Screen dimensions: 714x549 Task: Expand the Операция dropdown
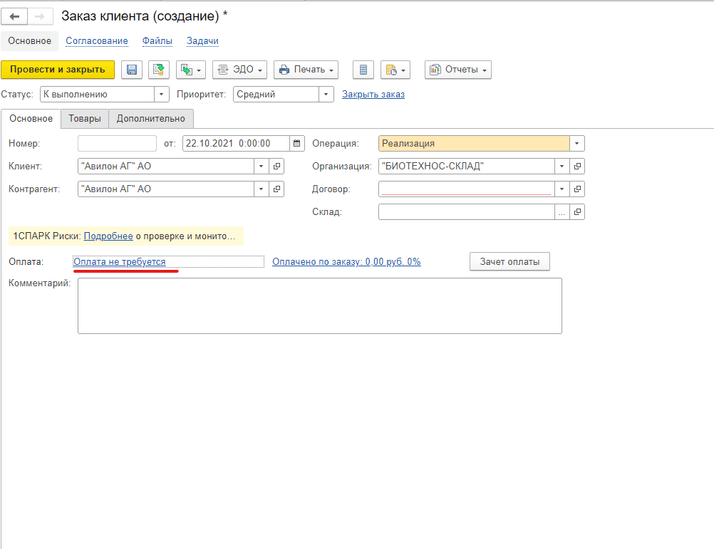pyautogui.click(x=577, y=143)
